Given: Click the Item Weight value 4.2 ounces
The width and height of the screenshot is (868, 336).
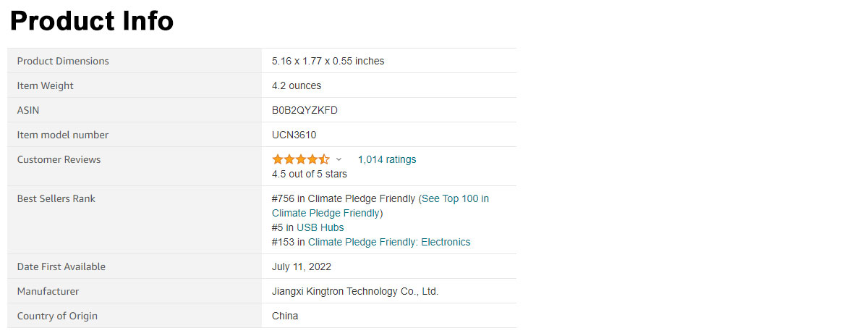Looking at the screenshot, I should pos(297,85).
